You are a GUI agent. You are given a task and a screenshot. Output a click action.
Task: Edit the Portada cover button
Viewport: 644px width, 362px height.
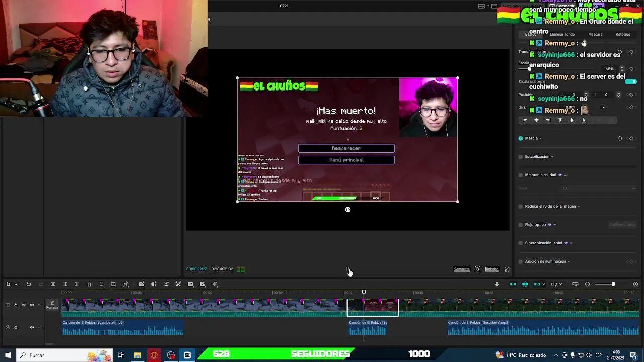[x=52, y=305]
